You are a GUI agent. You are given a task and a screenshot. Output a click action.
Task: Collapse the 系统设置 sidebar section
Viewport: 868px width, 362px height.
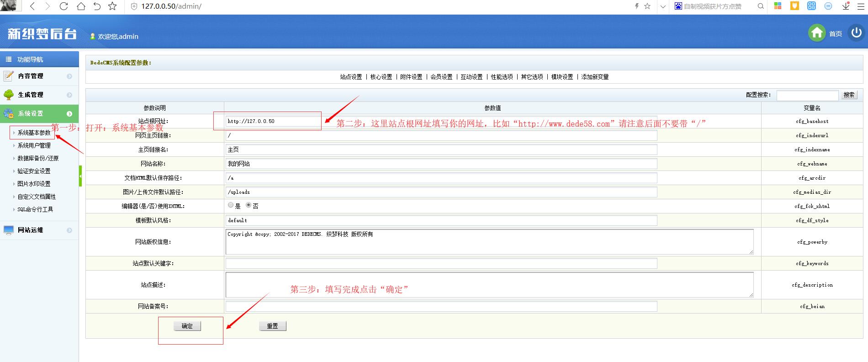pyautogui.click(x=31, y=114)
